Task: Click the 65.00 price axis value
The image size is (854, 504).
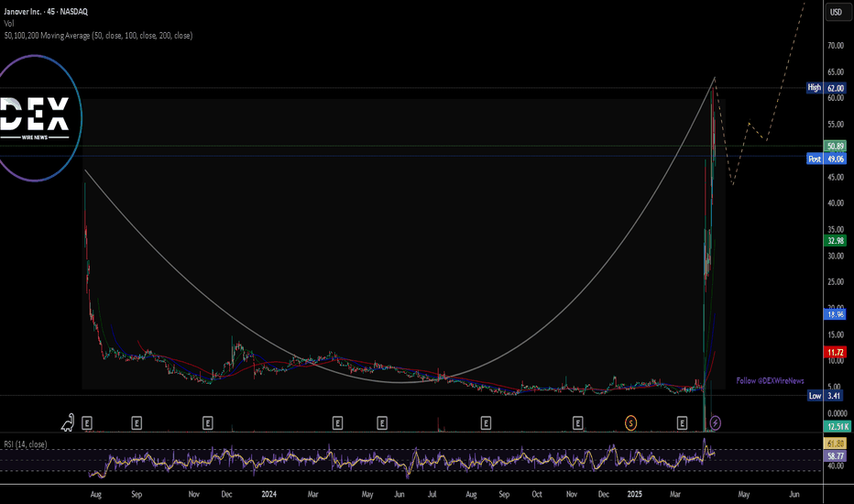Action: pos(836,71)
